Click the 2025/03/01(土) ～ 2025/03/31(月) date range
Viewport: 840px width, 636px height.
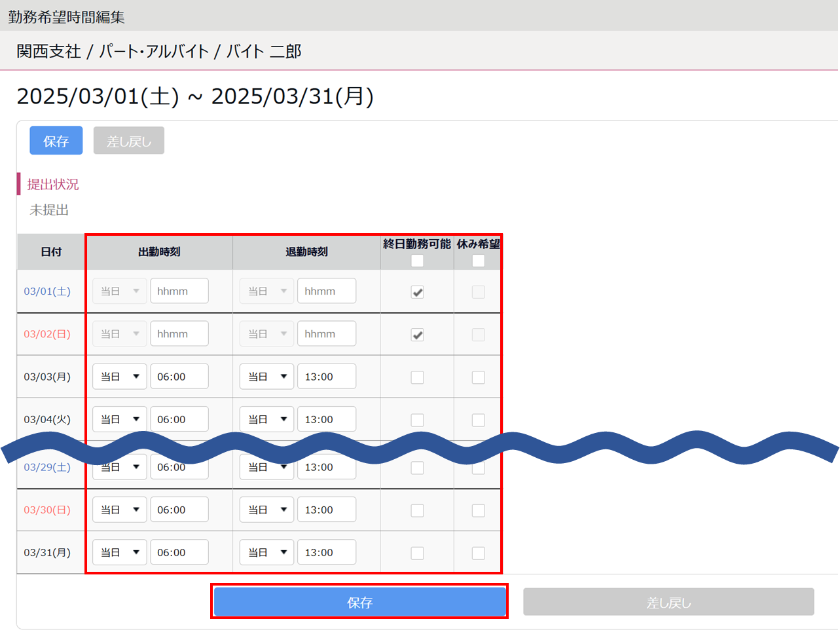[195, 96]
